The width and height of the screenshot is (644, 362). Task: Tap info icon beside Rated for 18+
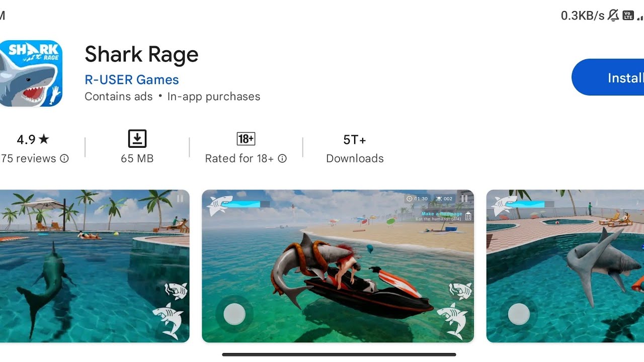click(283, 158)
